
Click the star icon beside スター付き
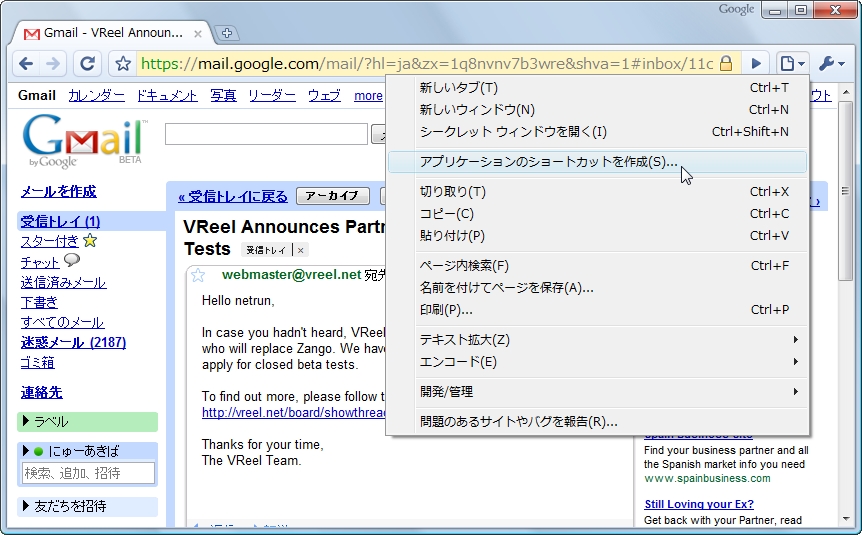coord(90,240)
